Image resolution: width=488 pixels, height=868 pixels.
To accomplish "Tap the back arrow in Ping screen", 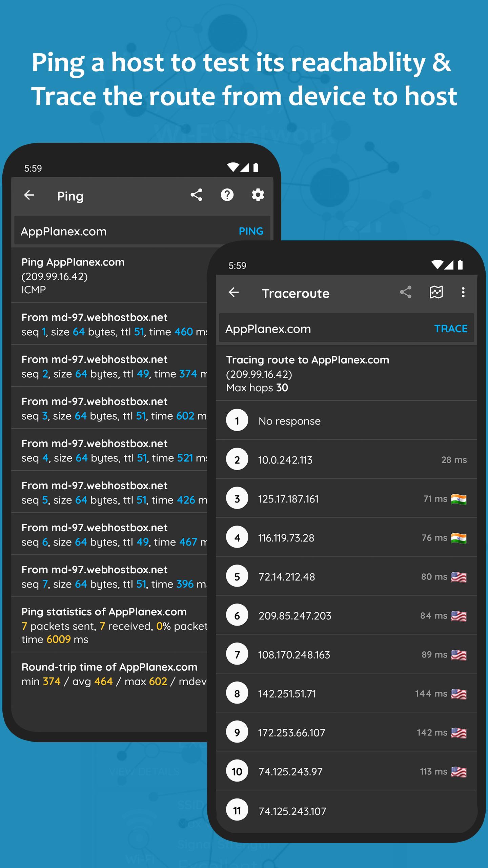I will point(29,195).
